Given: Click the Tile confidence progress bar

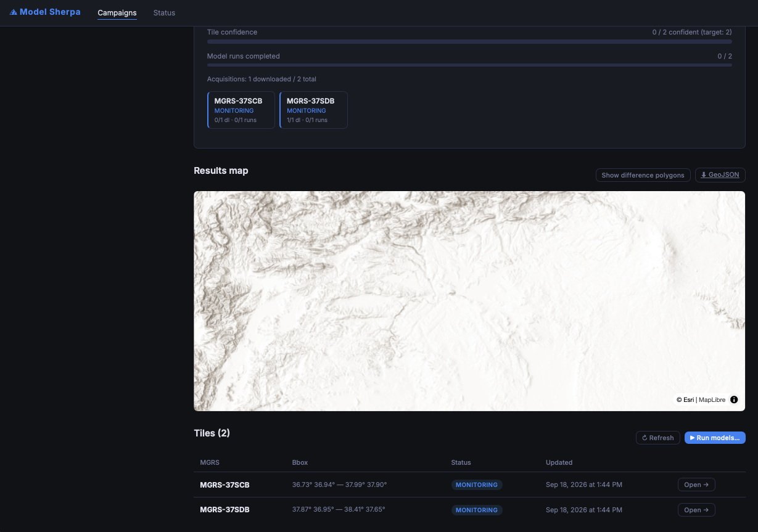Looking at the screenshot, I should pos(469,42).
